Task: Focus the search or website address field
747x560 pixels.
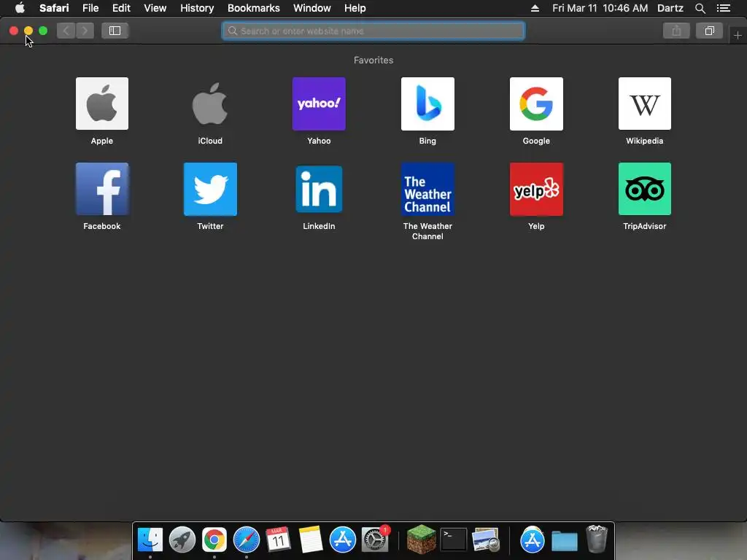Action: click(x=373, y=31)
